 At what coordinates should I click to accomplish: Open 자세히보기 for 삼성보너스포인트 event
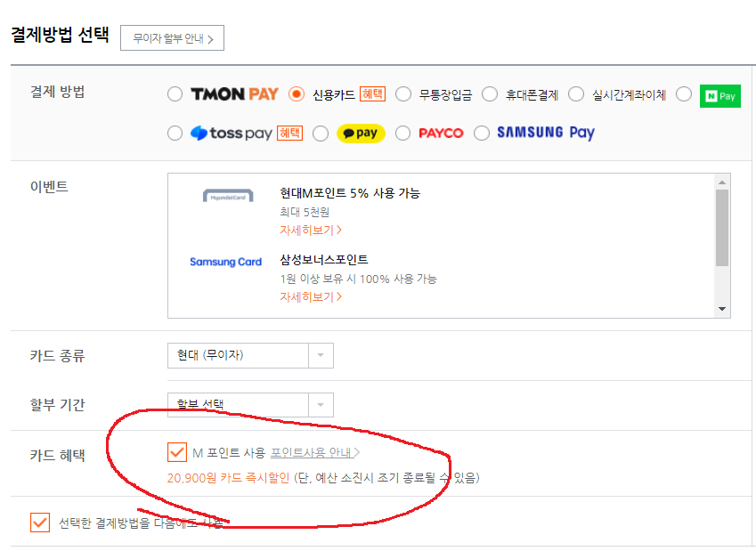[x=311, y=296]
